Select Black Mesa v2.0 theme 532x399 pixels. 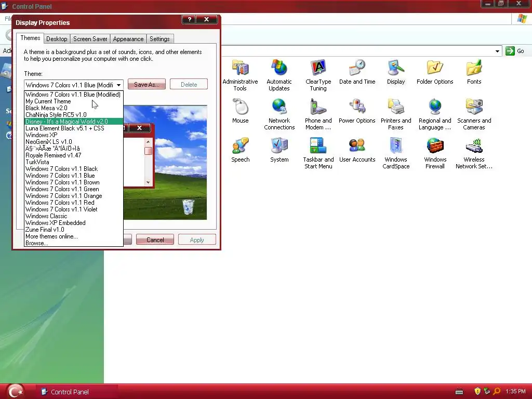click(x=73, y=108)
